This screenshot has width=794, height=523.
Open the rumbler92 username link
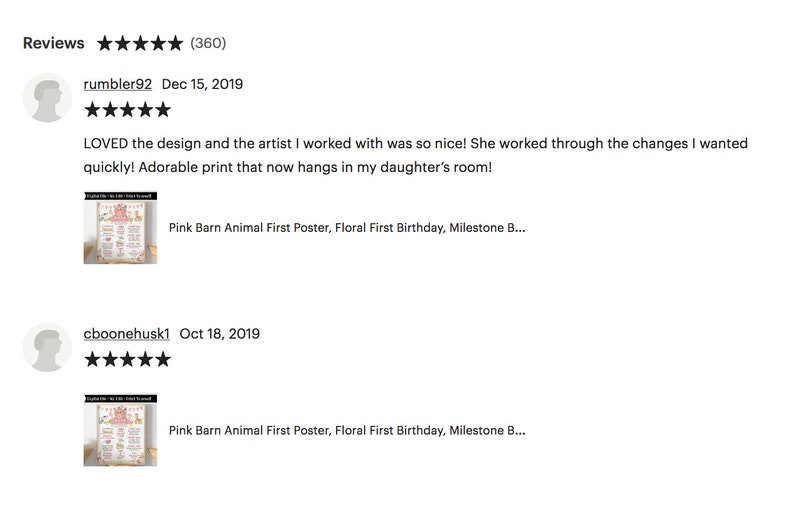(117, 84)
